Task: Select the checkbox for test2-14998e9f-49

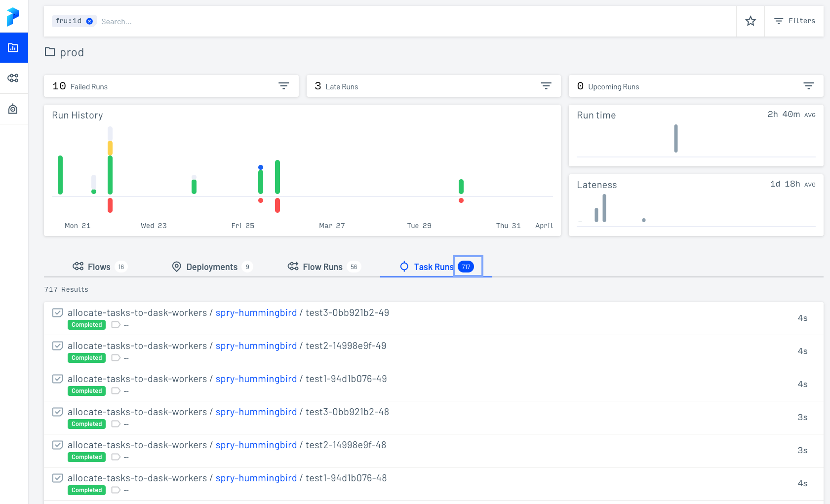Action: (x=58, y=346)
